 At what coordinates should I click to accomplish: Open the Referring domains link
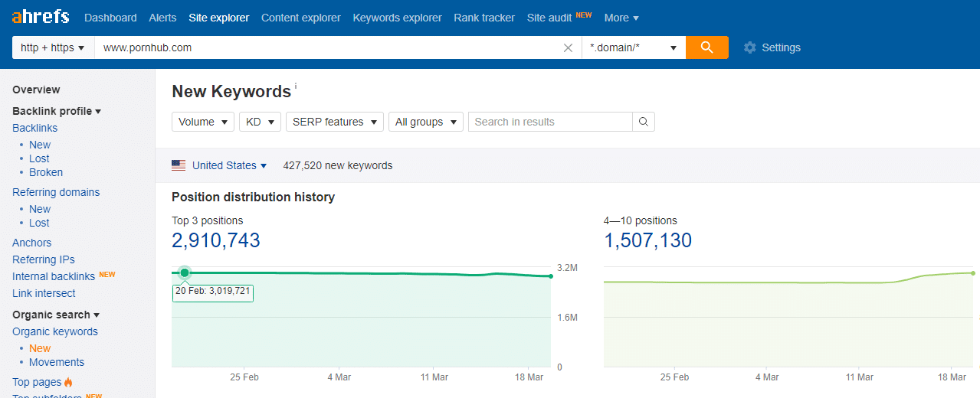(56, 192)
